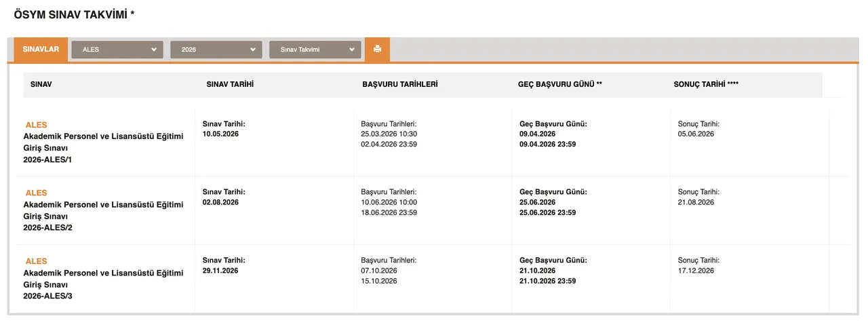Open the 2026 year dropdown

[216, 50]
